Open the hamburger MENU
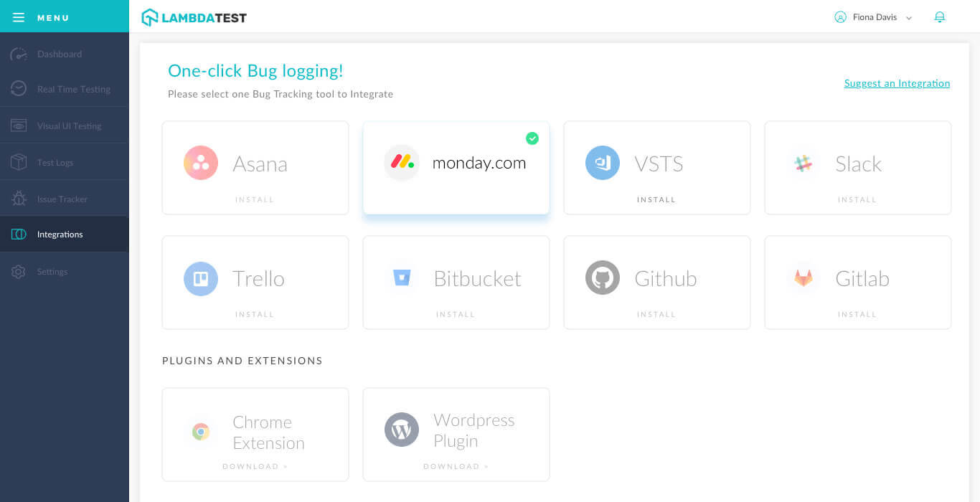 tap(19, 17)
